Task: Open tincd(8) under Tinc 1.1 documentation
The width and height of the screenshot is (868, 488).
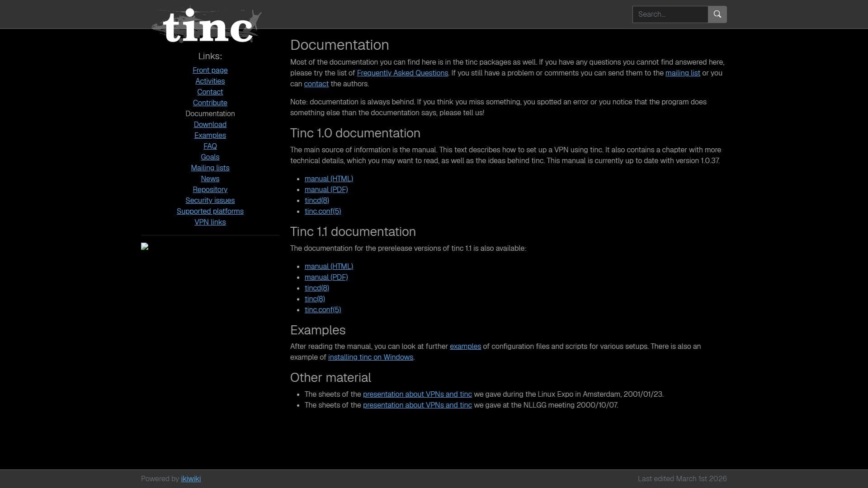Action: pyautogui.click(x=317, y=288)
